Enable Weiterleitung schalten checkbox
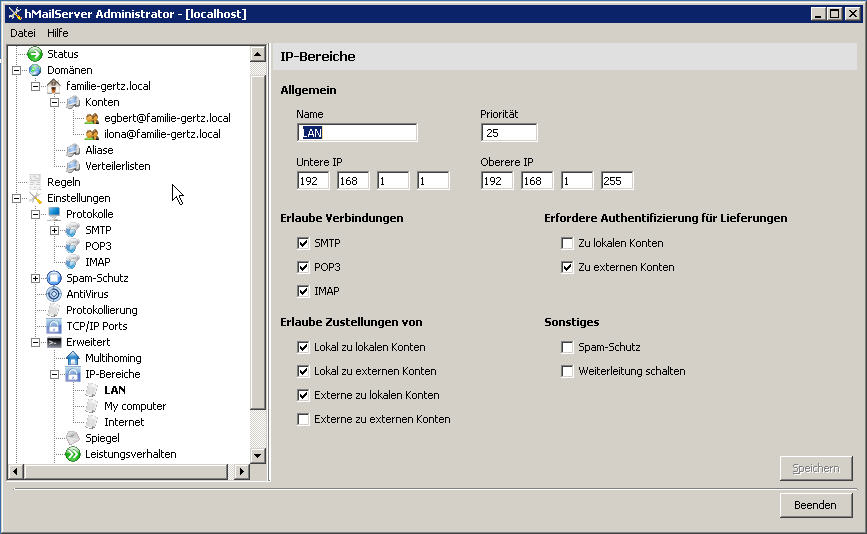 (x=567, y=371)
